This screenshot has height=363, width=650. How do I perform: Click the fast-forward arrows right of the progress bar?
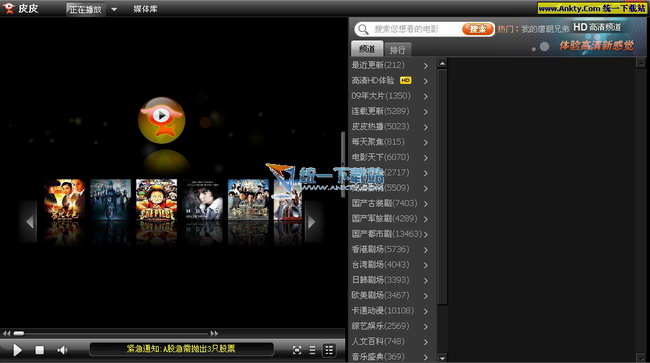(214, 333)
